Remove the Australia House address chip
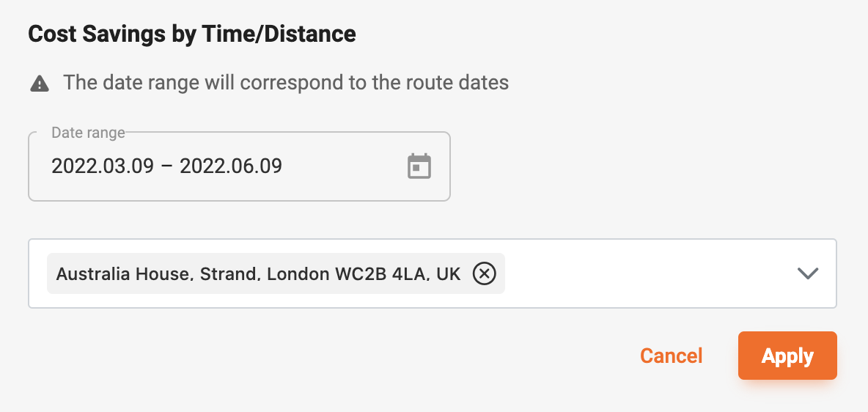The image size is (868, 412). (x=485, y=273)
